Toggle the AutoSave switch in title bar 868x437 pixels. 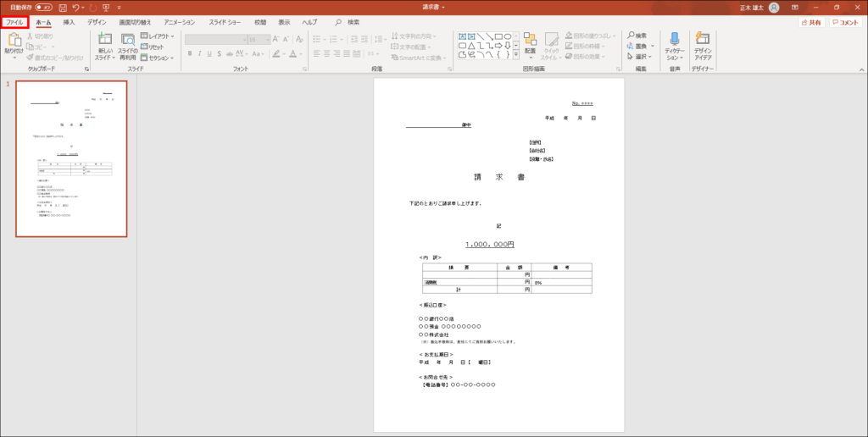click(44, 8)
